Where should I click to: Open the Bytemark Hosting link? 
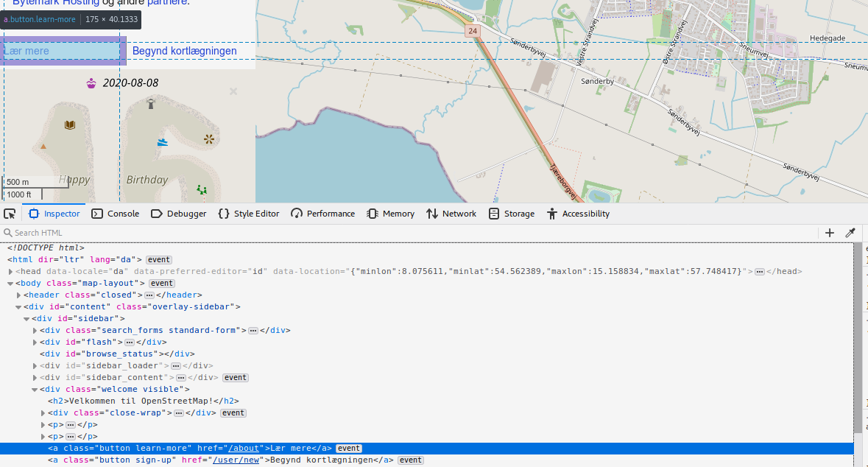tap(56, 3)
